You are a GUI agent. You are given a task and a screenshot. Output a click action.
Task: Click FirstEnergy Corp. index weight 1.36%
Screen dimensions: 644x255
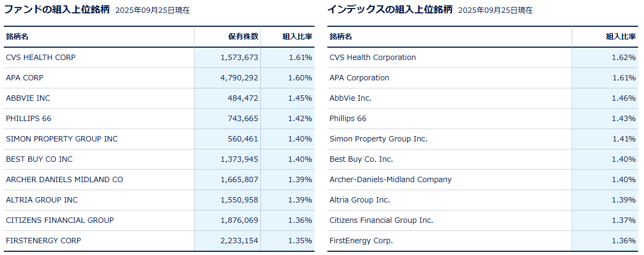pyautogui.click(x=624, y=241)
